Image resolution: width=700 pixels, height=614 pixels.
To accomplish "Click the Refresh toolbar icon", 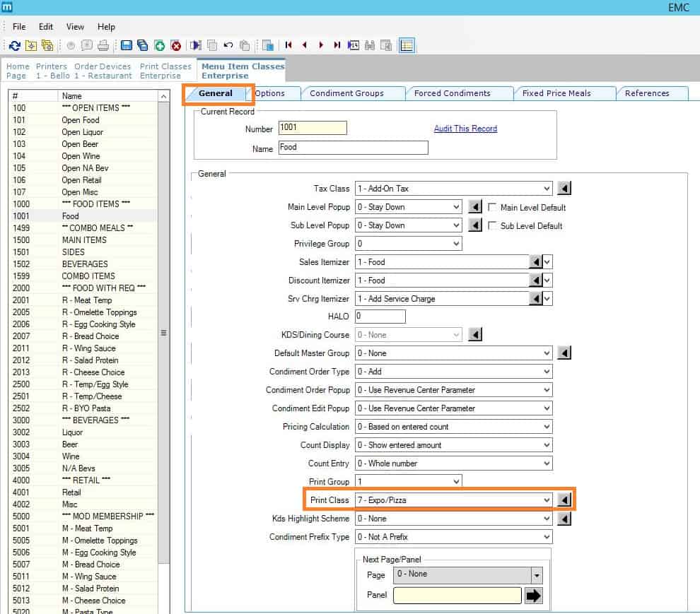I will click(x=15, y=45).
